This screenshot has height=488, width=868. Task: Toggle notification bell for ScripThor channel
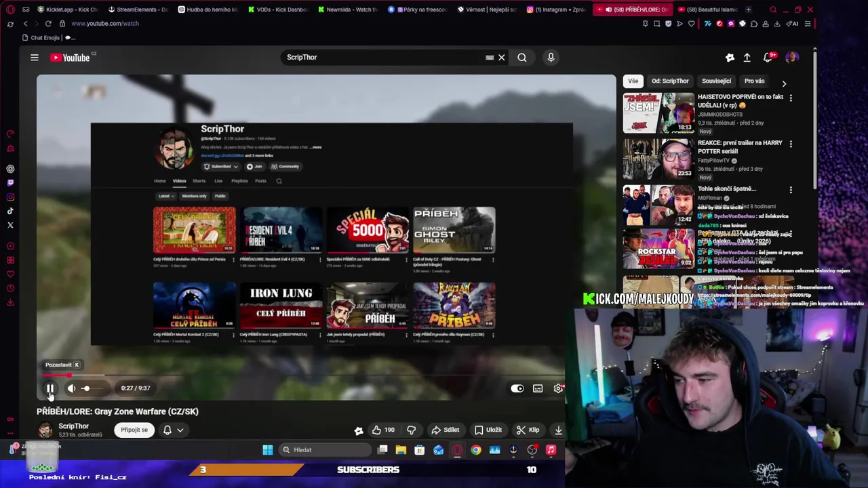pyautogui.click(x=167, y=430)
